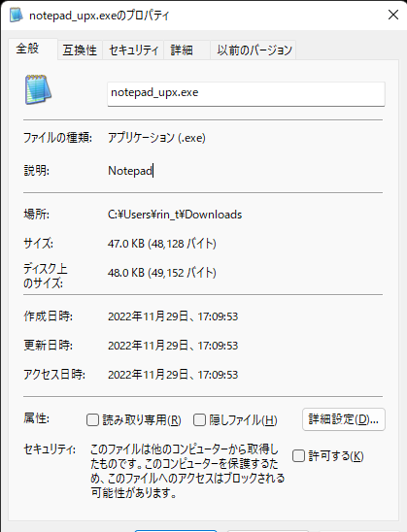The height and width of the screenshot is (532, 407).
Task: Toggle the 隠しファイル checkbox
Action: 199,419
